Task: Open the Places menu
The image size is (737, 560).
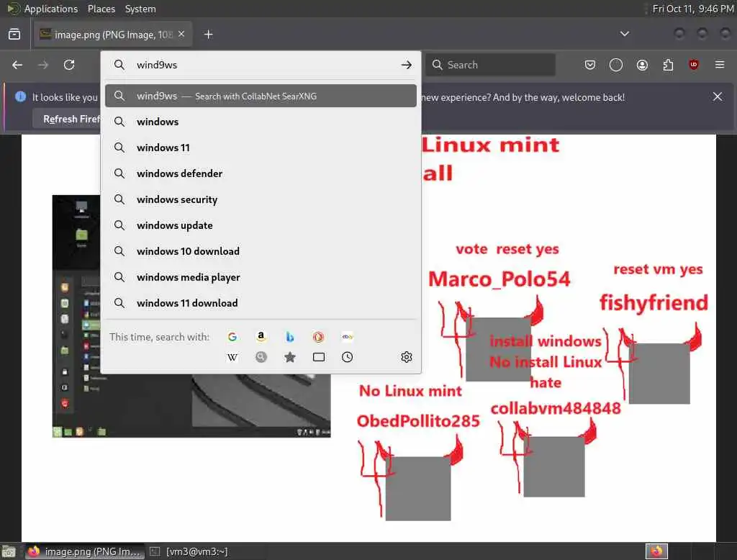Action: pos(101,9)
